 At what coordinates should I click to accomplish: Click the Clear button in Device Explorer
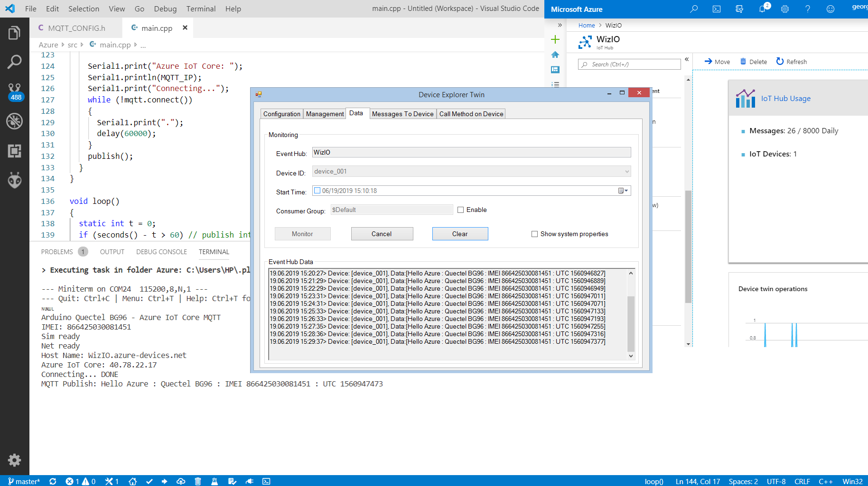460,234
